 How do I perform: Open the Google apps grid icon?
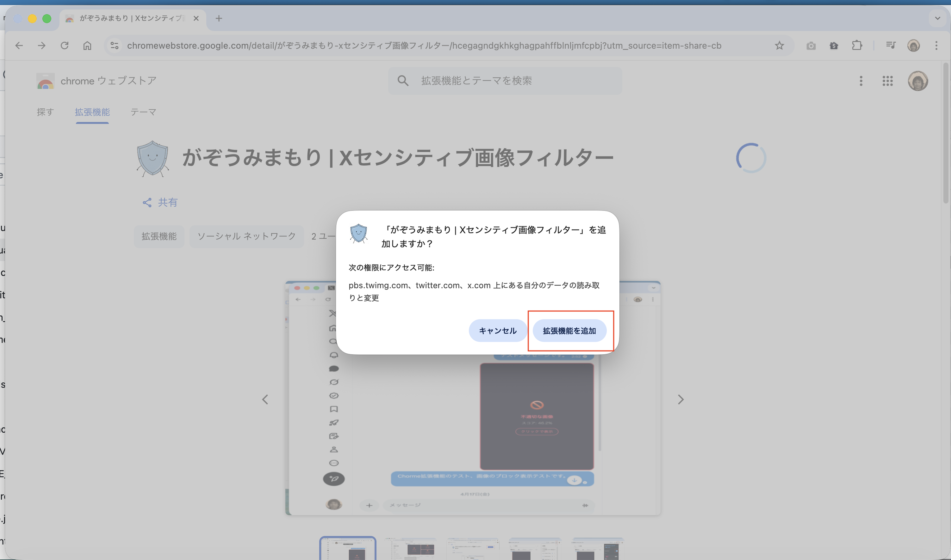coord(888,81)
